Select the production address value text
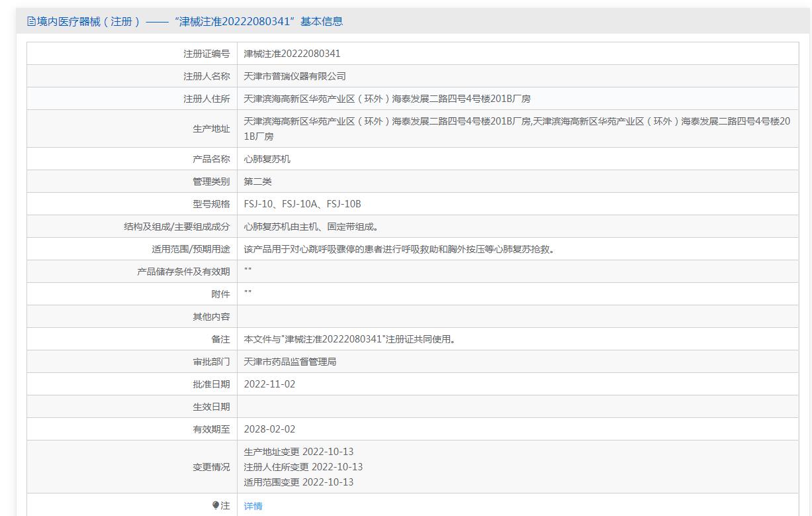The image size is (812, 516). (518, 129)
